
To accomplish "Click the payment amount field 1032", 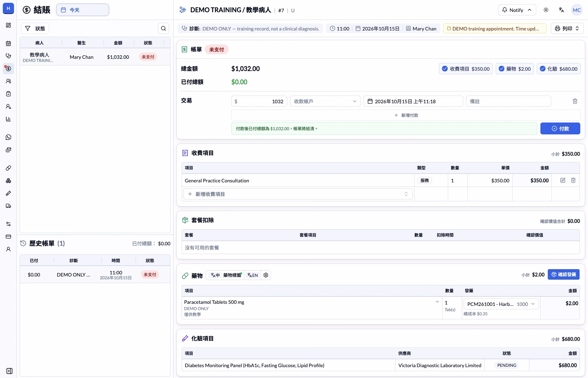I will coord(259,101).
